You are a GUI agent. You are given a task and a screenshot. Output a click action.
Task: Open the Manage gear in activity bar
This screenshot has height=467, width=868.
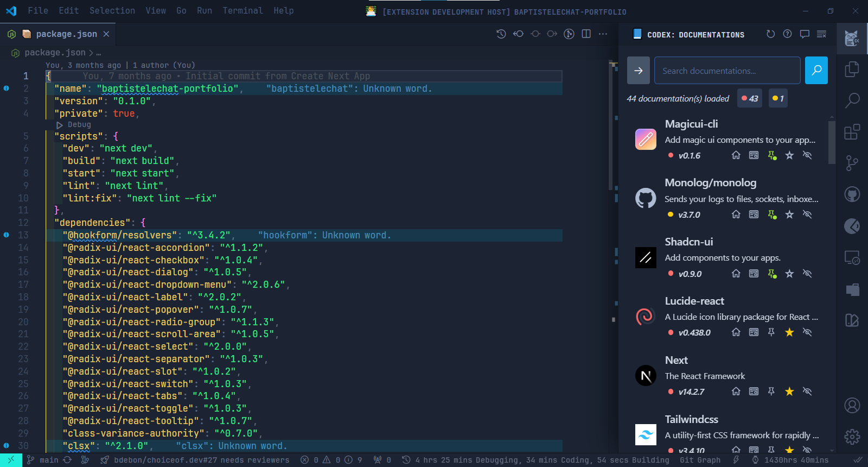point(852,437)
